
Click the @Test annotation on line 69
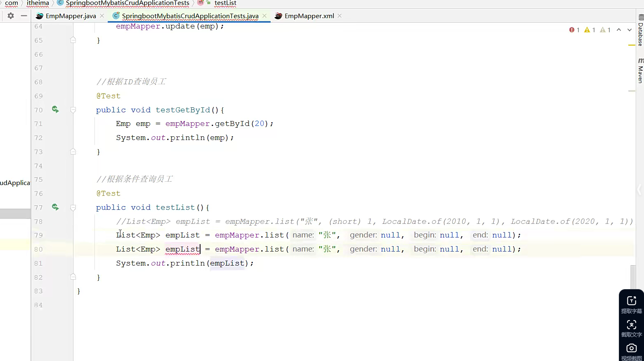109,96
